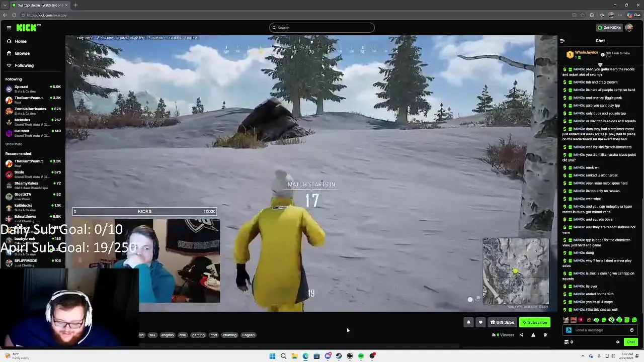Focus the Search field
644x362 pixels.
coord(322,28)
